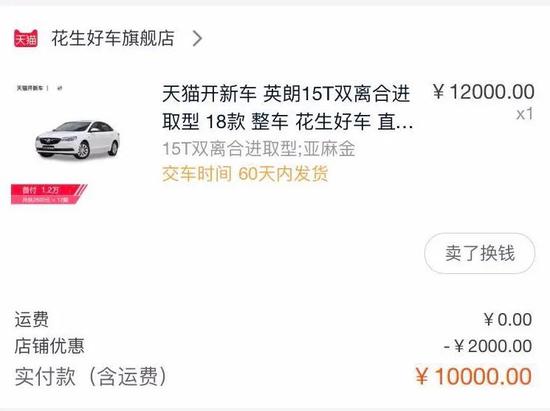
Task: Tap the shipping amount ¥0.00
Action: 508,319
